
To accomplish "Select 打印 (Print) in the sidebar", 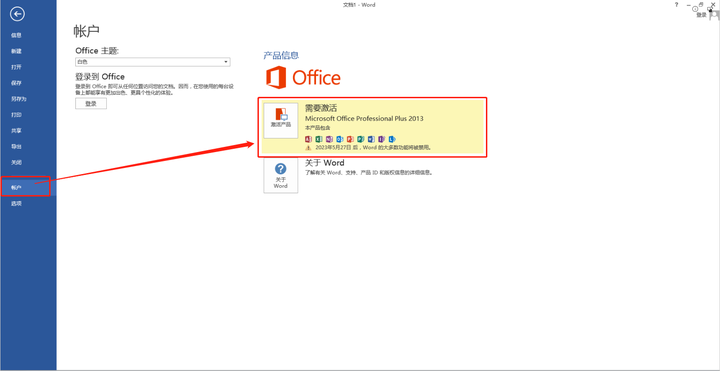I will pyautogui.click(x=17, y=115).
